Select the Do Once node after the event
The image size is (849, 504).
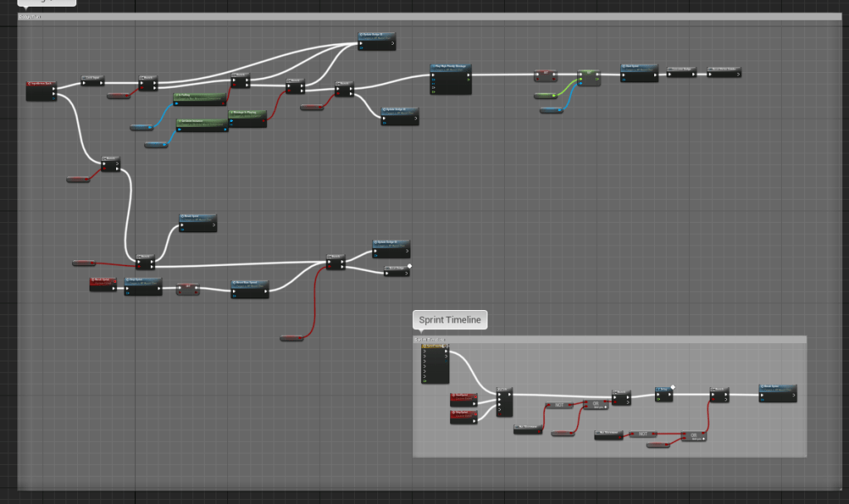92,80
